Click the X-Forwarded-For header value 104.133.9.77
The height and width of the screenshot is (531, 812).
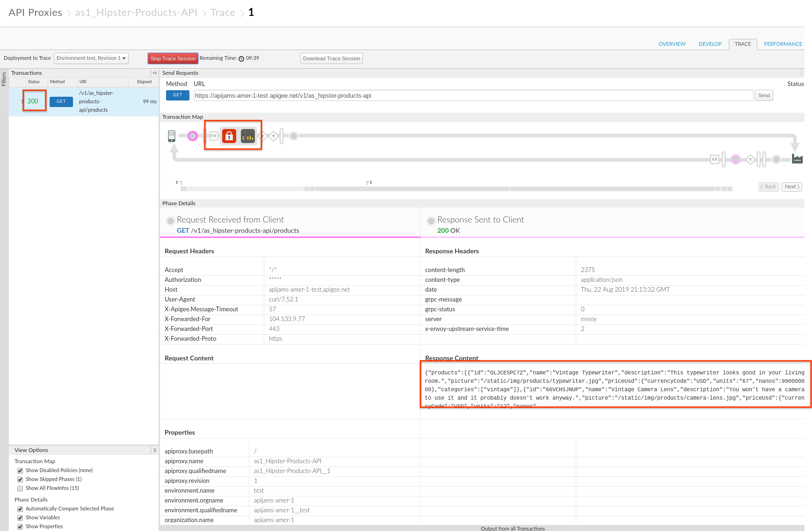click(x=287, y=319)
